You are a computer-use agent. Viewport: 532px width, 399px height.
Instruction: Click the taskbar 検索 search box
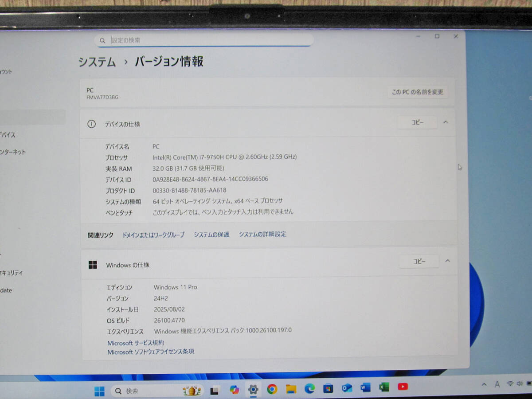click(156, 391)
